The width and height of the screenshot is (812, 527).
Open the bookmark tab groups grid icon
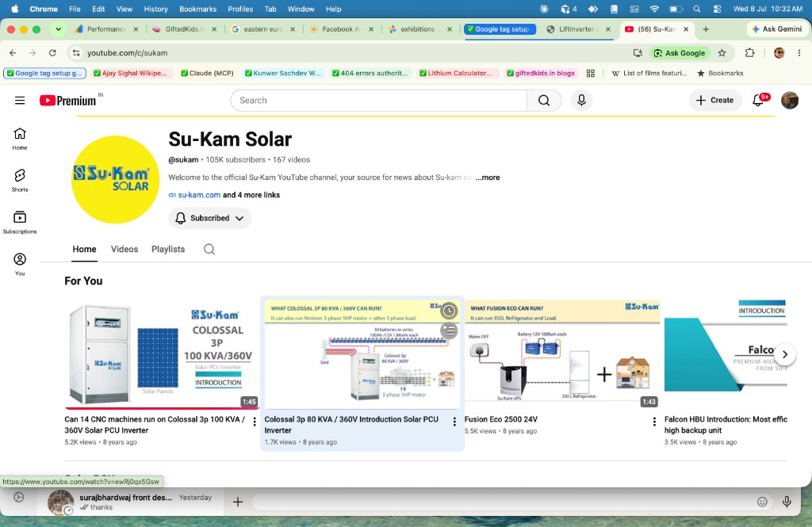(590, 74)
